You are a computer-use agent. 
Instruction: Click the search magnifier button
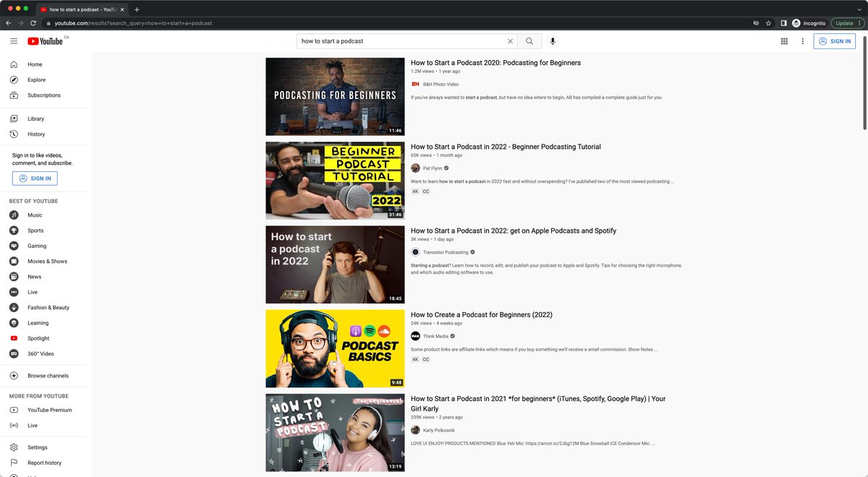click(x=529, y=41)
